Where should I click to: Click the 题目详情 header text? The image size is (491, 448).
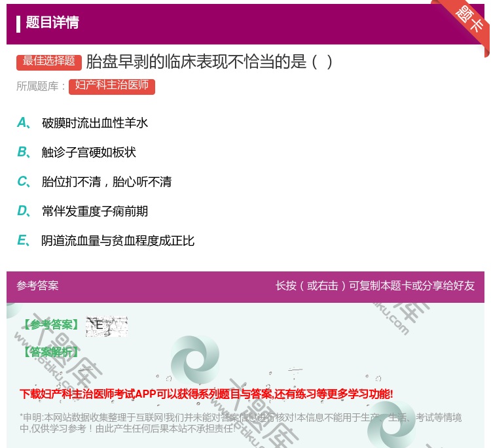pyautogui.click(x=52, y=22)
